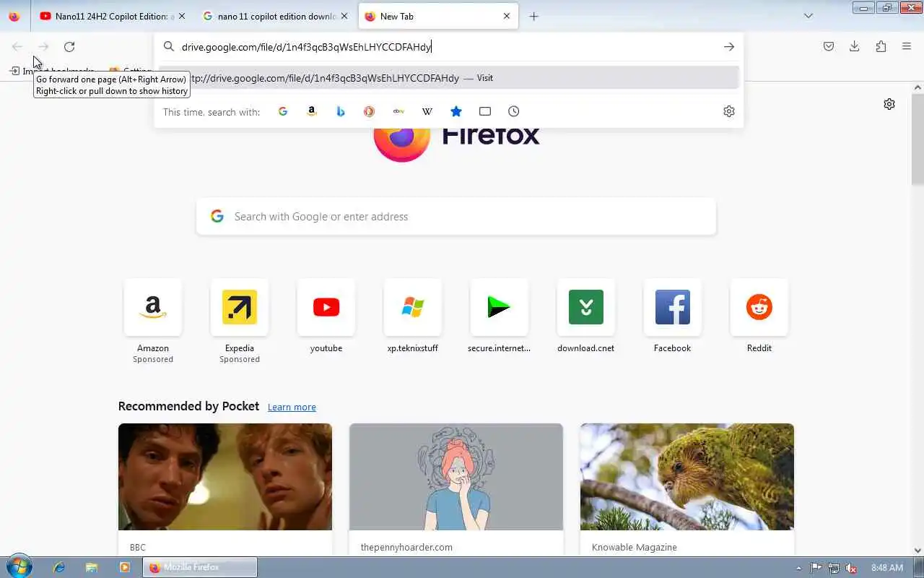Show hidden system tray icons arrow
This screenshot has height=578, width=924.
(x=798, y=568)
